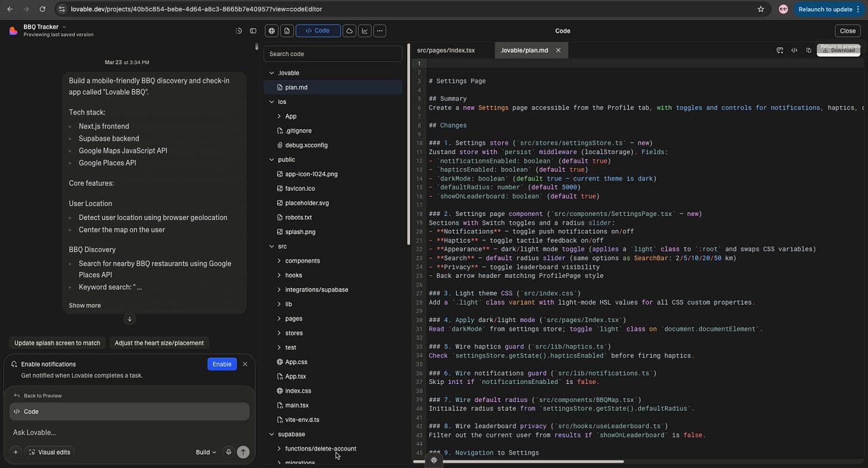Open plan.md in the file tree
Viewport: 868px width, 468px height.
click(x=333, y=88)
